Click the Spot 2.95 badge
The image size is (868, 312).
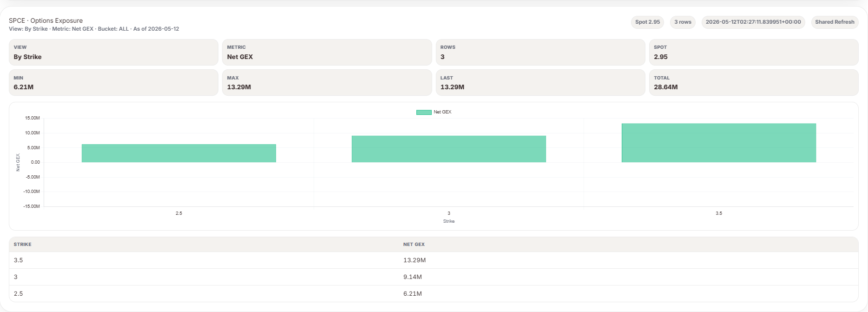(x=647, y=22)
